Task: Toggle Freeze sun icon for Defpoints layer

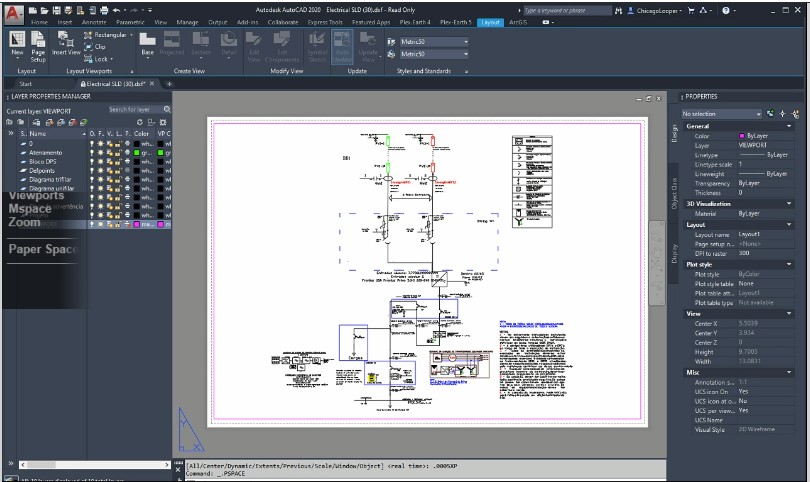Action: click(100, 170)
